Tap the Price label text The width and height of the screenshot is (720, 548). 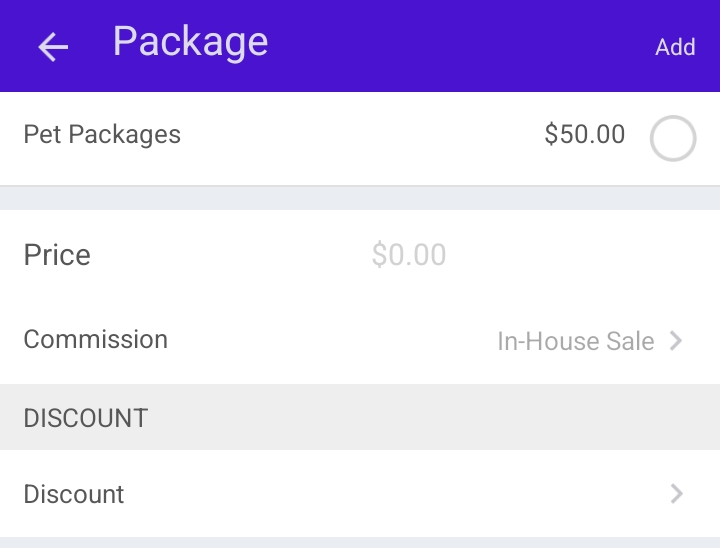(57, 255)
